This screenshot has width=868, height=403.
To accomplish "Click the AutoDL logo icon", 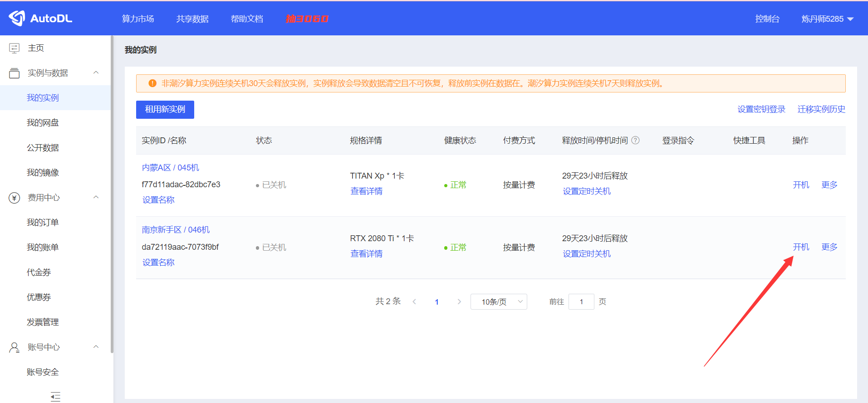I will click(17, 18).
